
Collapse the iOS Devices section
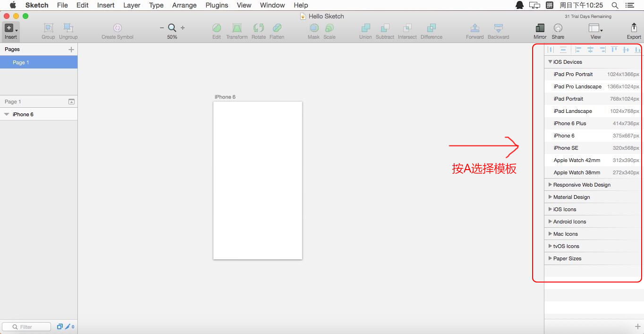coord(551,62)
